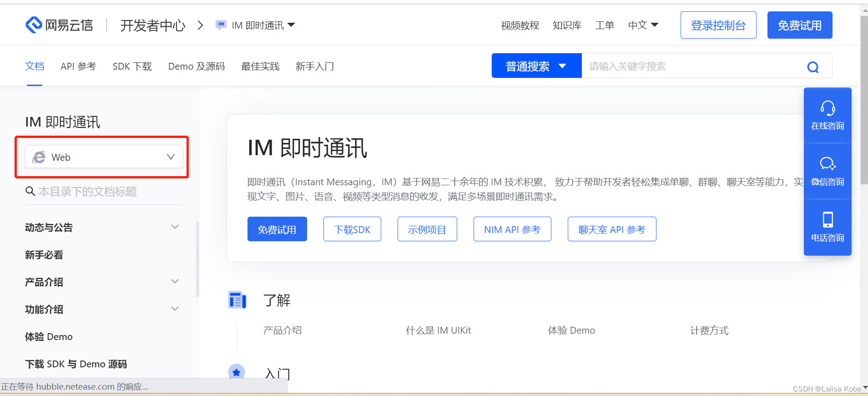Click the 开发者中心 breadcrumb link
Viewport: 868px width, 396px height.
coord(153,25)
